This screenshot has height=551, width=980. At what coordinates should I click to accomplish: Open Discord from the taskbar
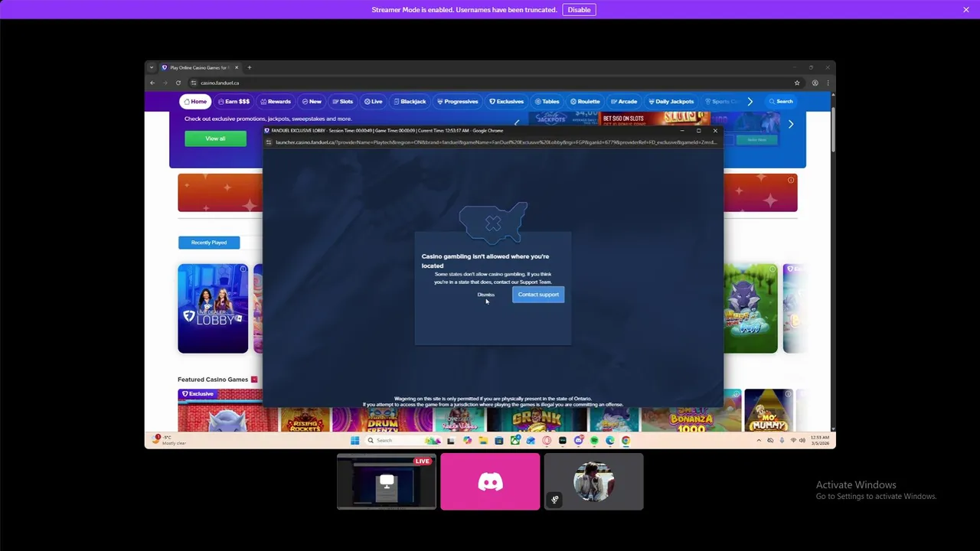coord(578,440)
